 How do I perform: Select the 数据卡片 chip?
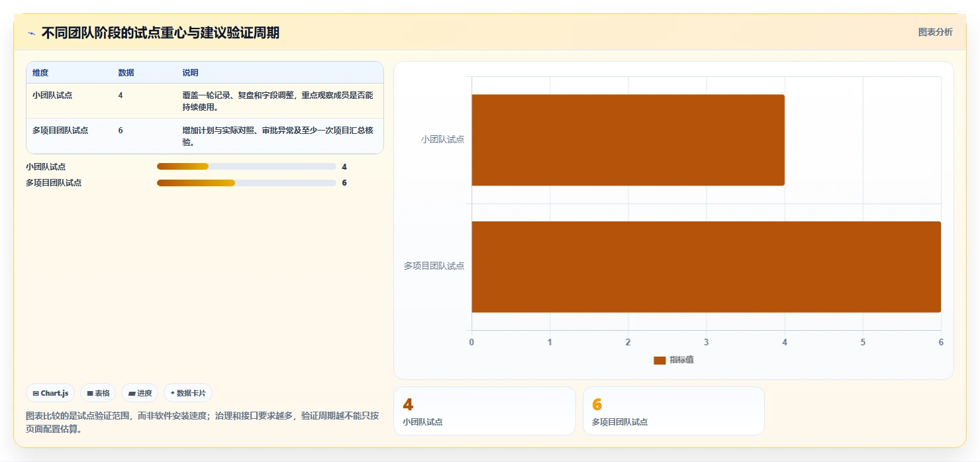click(x=188, y=393)
